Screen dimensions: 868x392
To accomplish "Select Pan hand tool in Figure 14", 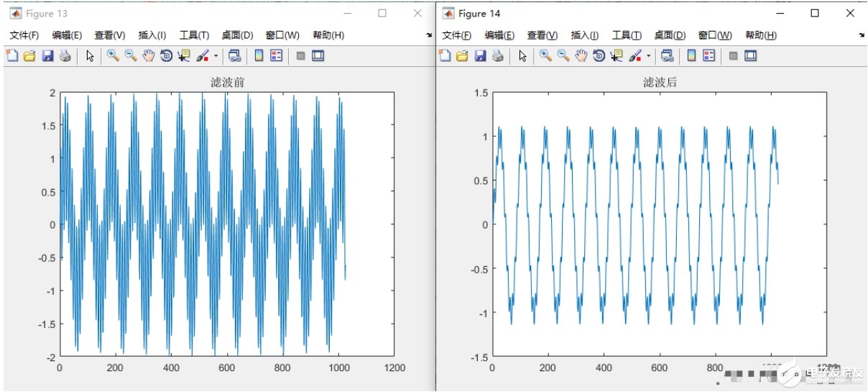I will pos(581,55).
